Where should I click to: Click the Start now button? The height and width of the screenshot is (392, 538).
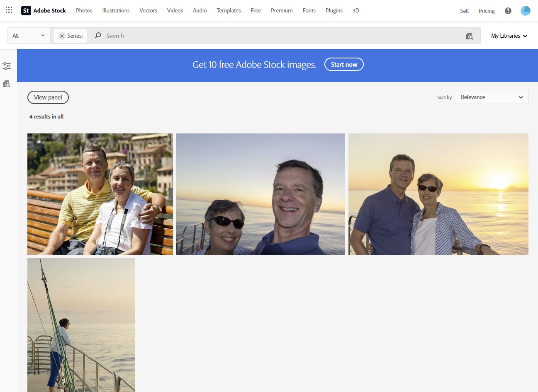click(343, 64)
